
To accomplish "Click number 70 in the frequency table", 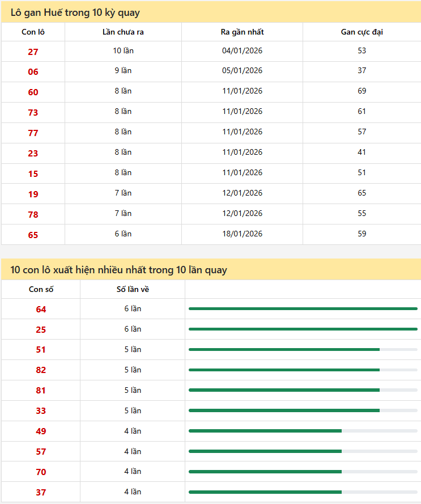I will pos(41,472).
